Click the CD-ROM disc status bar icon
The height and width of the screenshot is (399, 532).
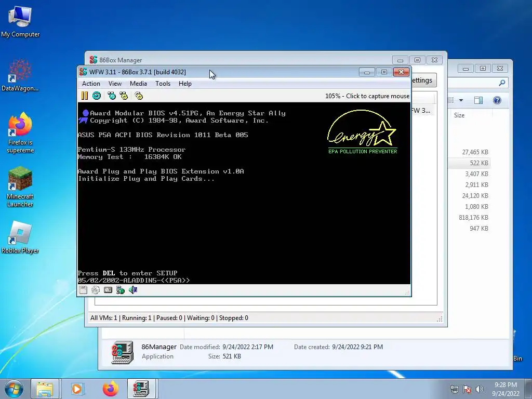[96, 290]
